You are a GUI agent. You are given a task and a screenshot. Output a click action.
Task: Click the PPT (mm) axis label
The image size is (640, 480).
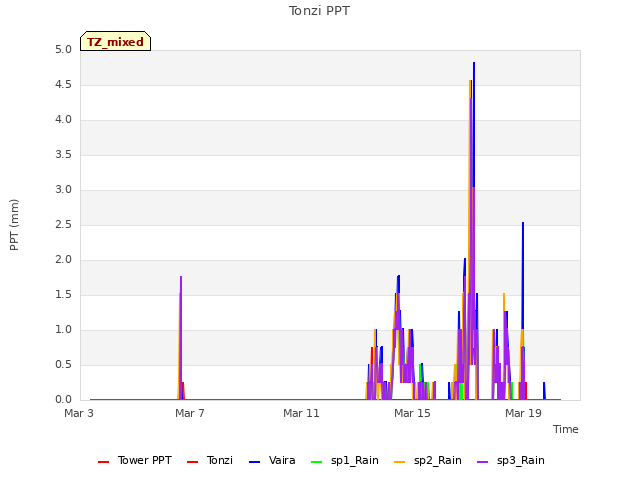[14, 225]
